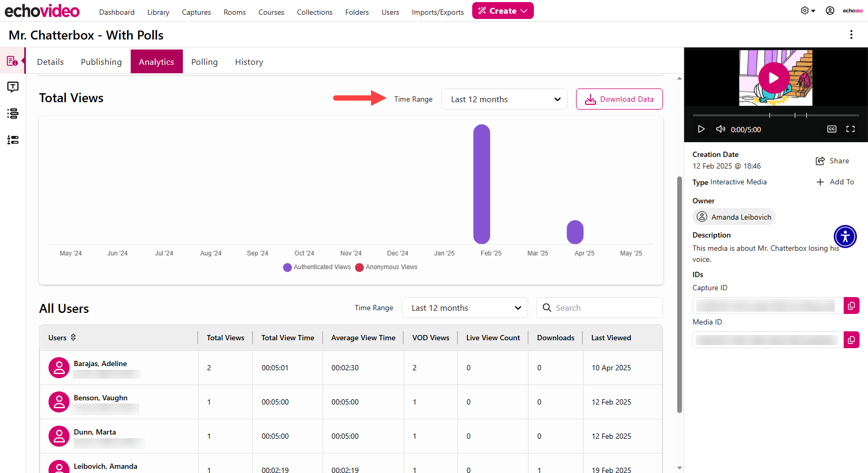The width and height of the screenshot is (868, 473).
Task: Click the Total View Time column header
Action: 288,338
